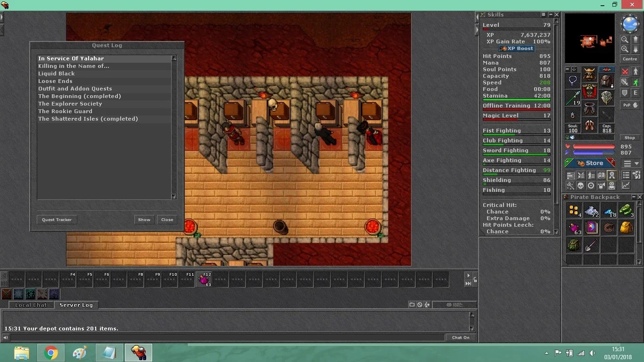Select defensive shield mode icon
The image size is (644, 362).
coord(625,93)
